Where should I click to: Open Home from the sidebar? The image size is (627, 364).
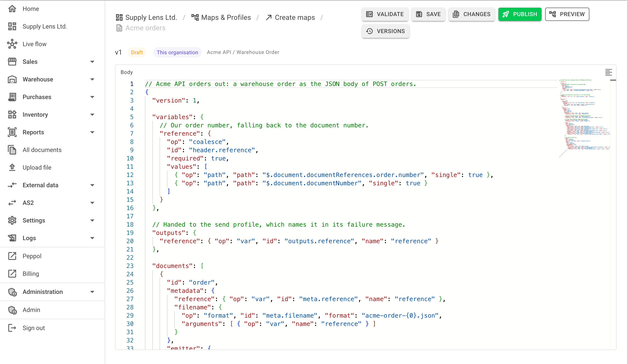[x=52, y=9]
